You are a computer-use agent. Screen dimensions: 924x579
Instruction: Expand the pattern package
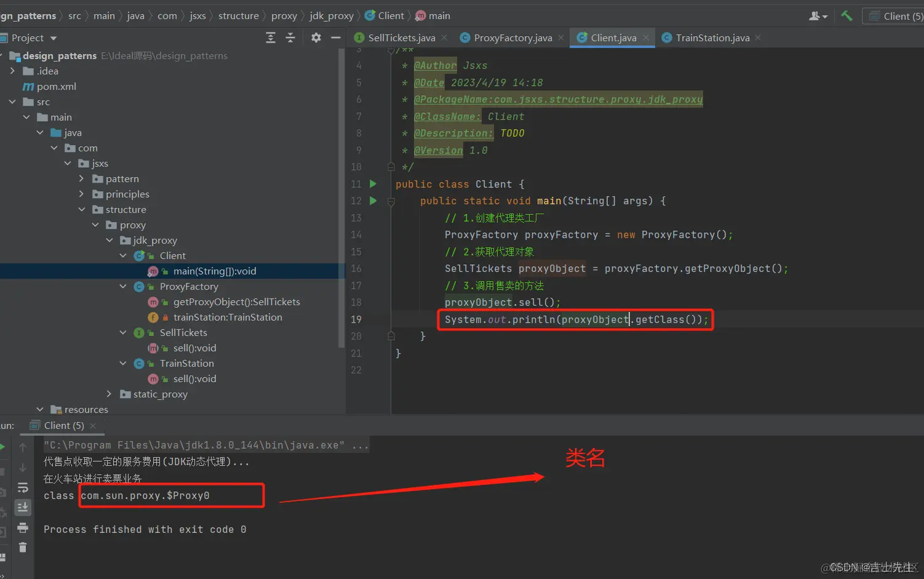(x=81, y=179)
